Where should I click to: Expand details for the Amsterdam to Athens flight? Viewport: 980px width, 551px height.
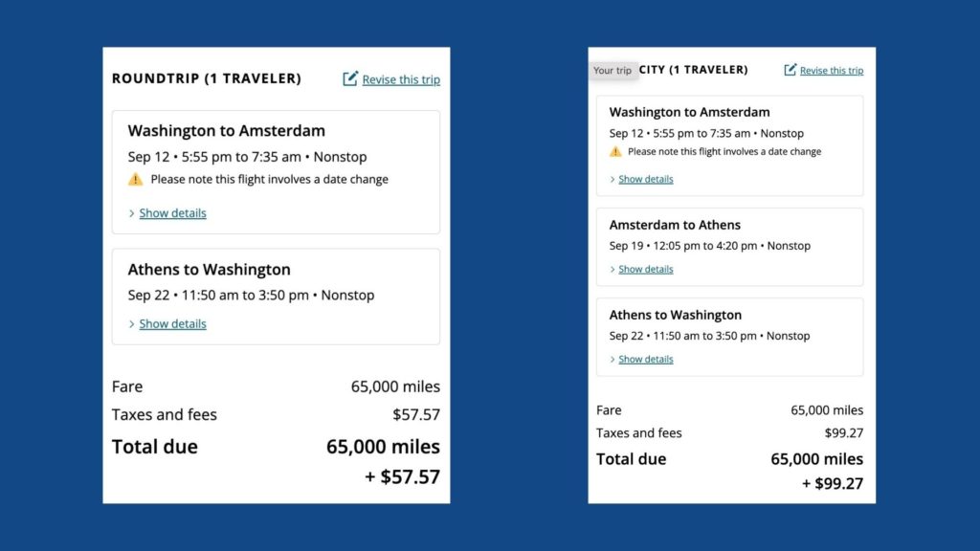pos(646,269)
